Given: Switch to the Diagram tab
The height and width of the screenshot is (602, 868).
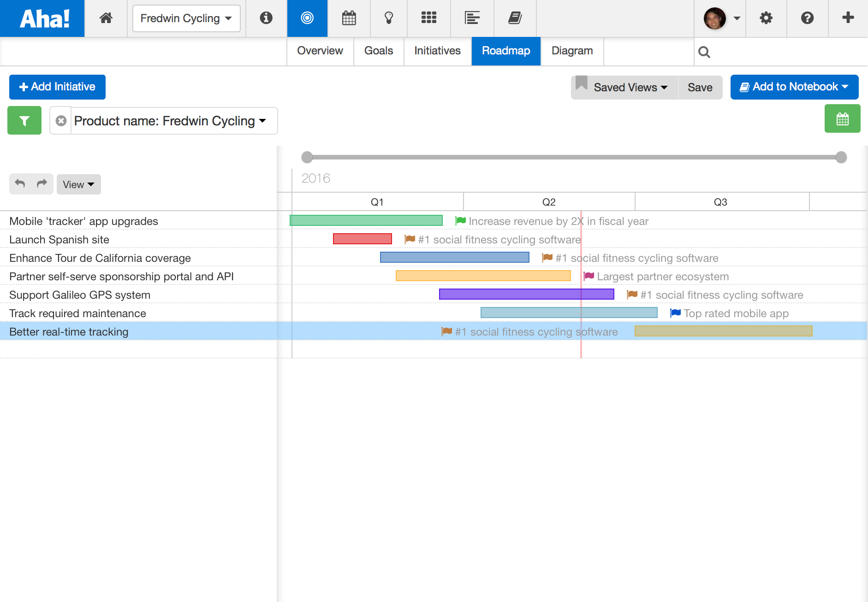Looking at the screenshot, I should point(572,51).
